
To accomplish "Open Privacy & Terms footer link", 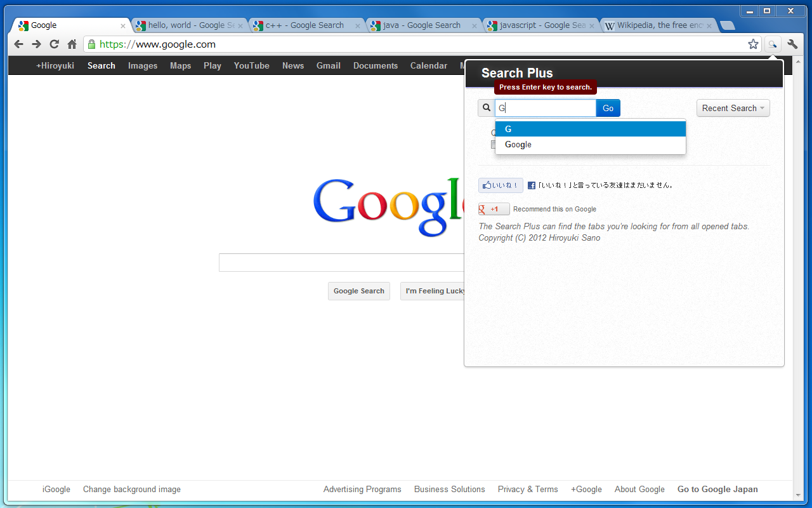I will point(528,489).
